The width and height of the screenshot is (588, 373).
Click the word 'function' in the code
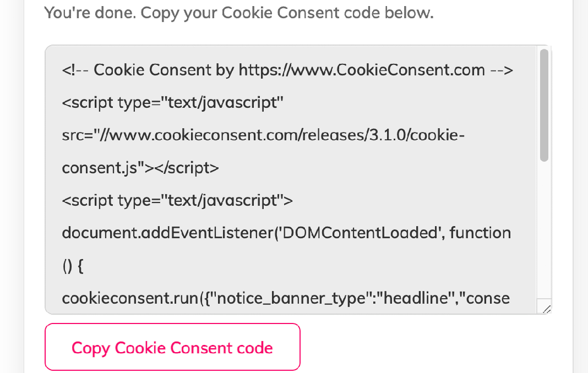pos(480,233)
